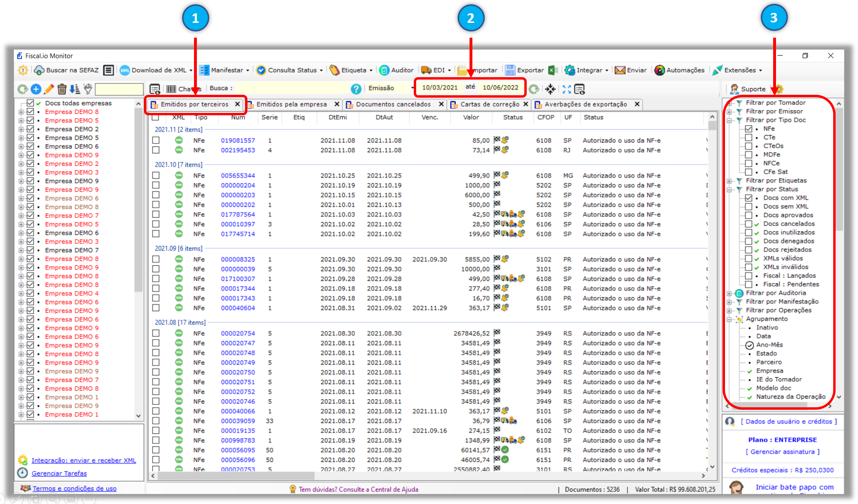Click the green XML icon on row 019081557
Viewport: 858px width, 504px height.
(x=179, y=140)
